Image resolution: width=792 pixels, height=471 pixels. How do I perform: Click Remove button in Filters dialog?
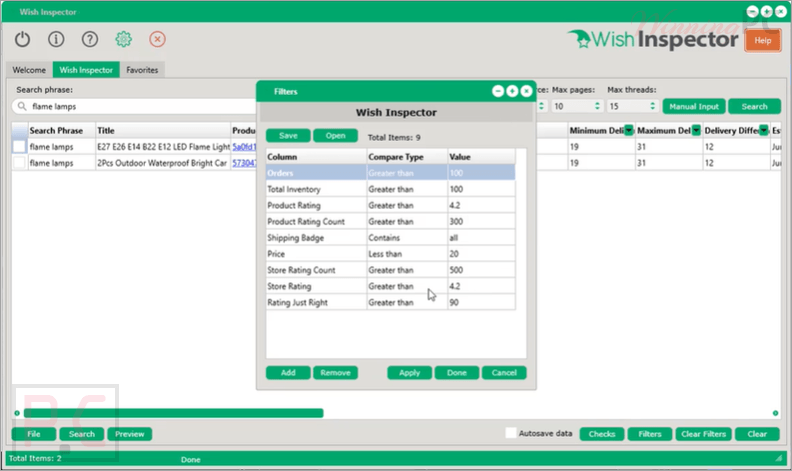335,372
